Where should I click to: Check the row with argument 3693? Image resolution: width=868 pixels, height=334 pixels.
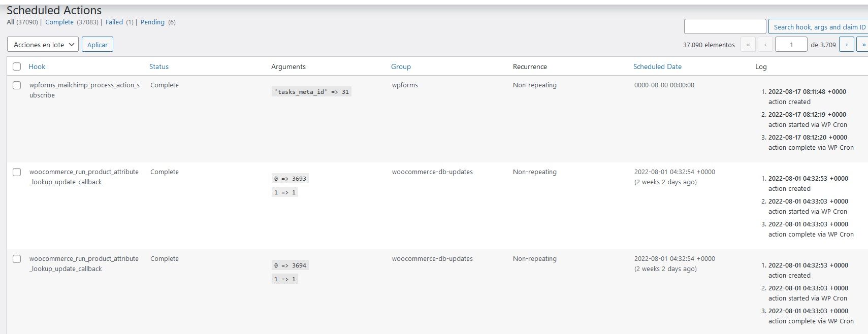(17, 172)
